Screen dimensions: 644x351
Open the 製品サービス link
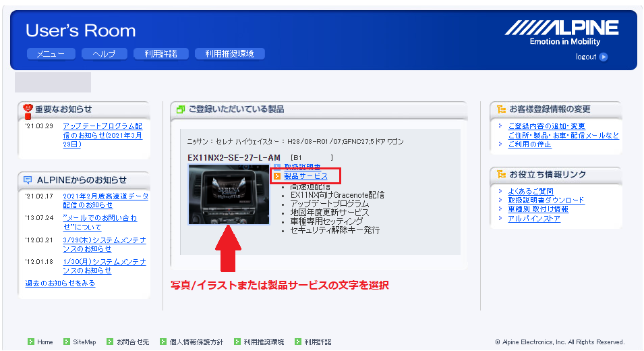pos(305,176)
